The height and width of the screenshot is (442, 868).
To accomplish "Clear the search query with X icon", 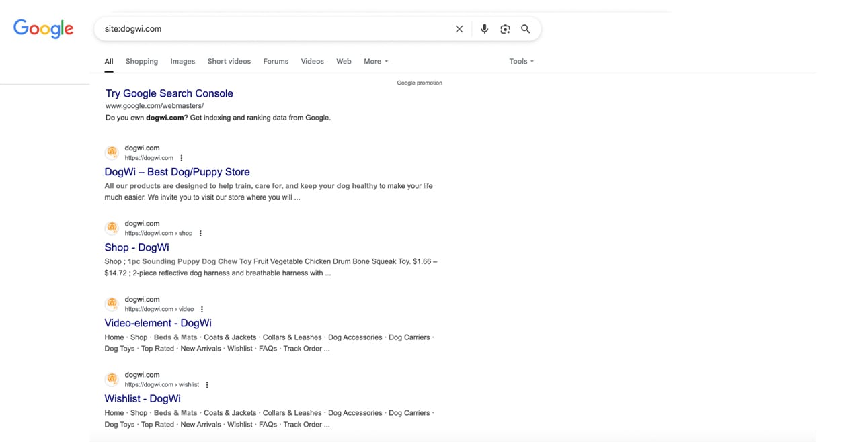I will (459, 29).
